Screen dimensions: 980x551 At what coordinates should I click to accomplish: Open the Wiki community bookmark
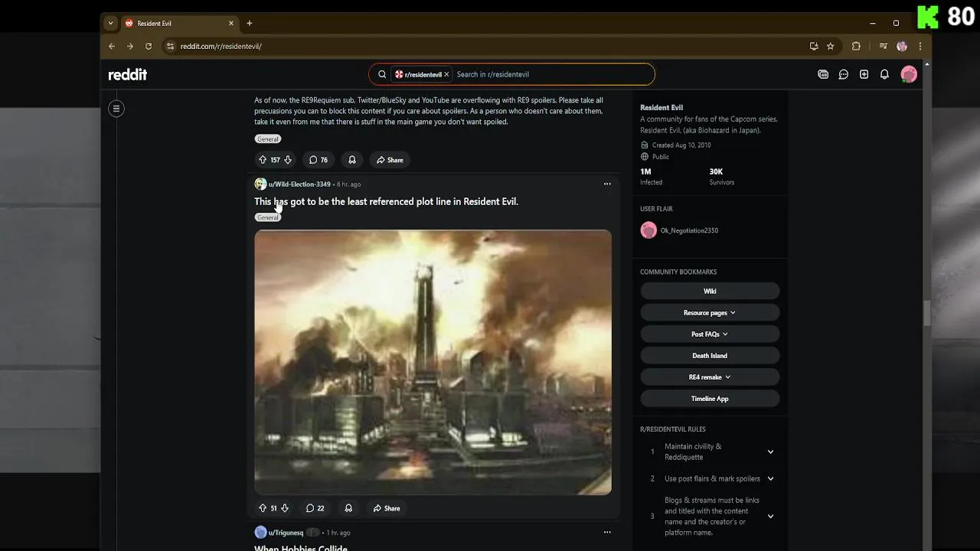pos(710,292)
